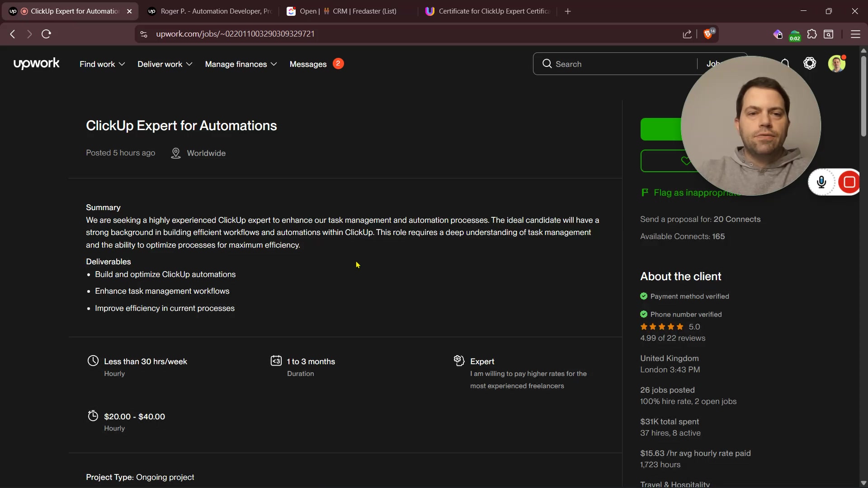Open the user profile avatar menu
Image resolution: width=868 pixels, height=488 pixels.
pos(836,64)
